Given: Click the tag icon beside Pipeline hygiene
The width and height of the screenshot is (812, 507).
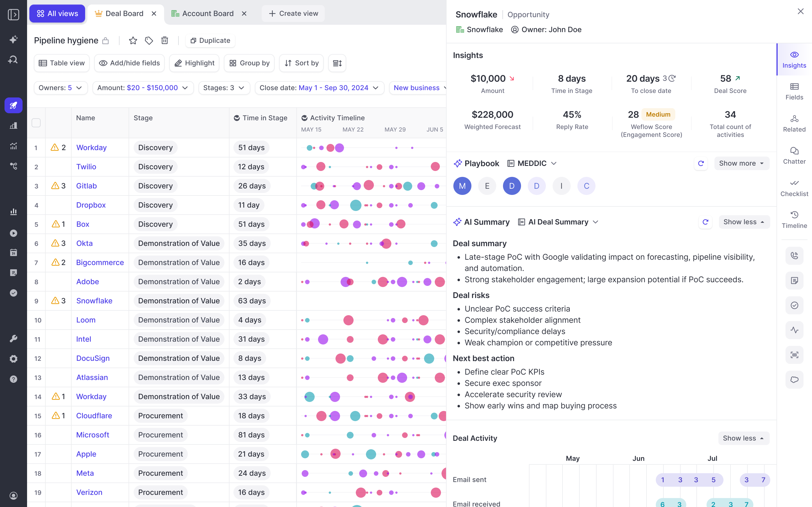Looking at the screenshot, I should point(149,41).
